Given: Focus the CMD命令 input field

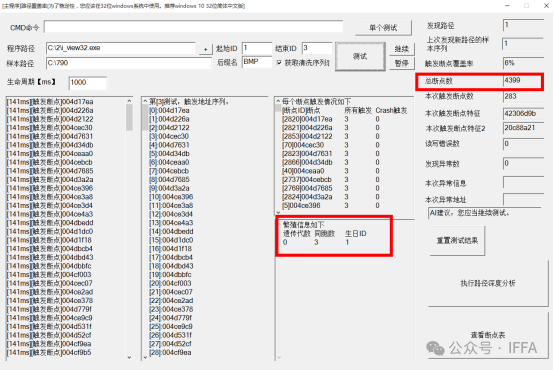Looking at the screenshot, I should [x=193, y=27].
